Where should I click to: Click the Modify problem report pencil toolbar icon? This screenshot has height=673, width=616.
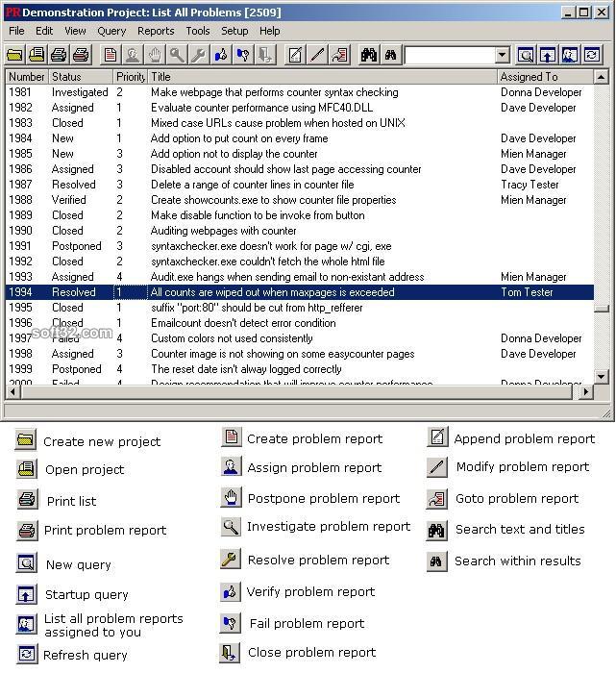pos(317,55)
